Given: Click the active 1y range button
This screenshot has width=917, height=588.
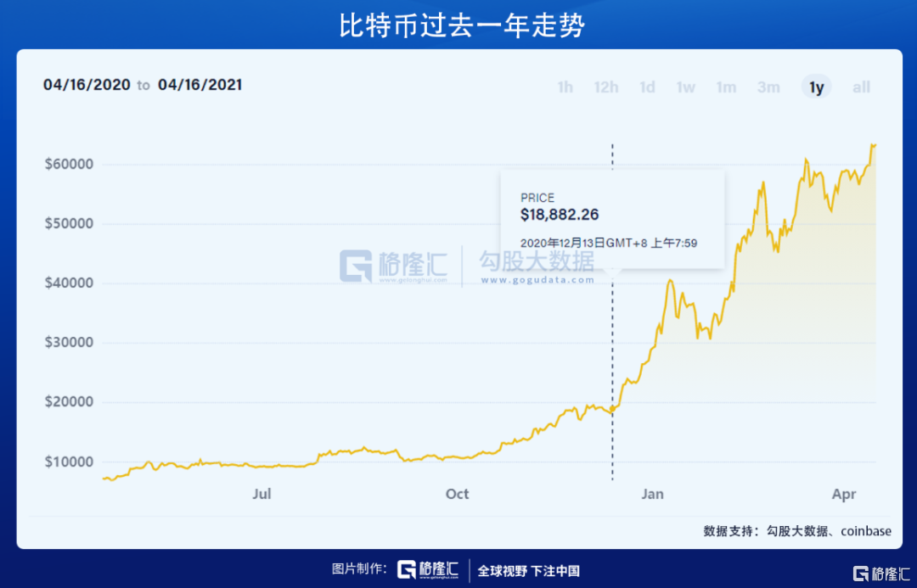Looking at the screenshot, I should tap(817, 87).
